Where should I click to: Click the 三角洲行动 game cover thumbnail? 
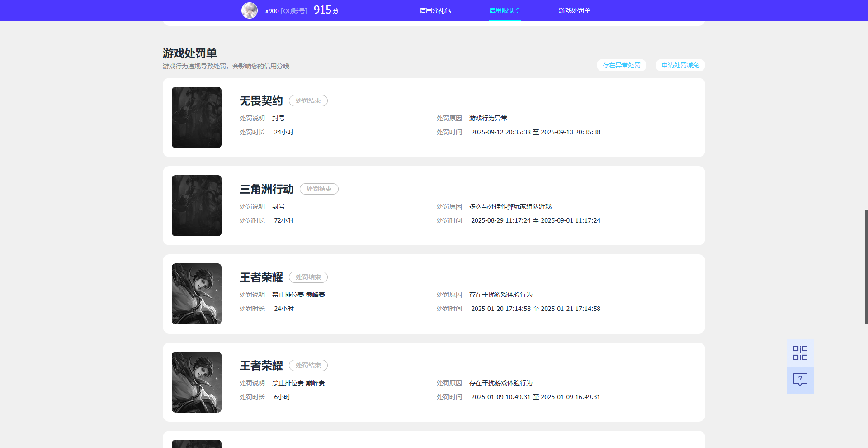point(197,205)
